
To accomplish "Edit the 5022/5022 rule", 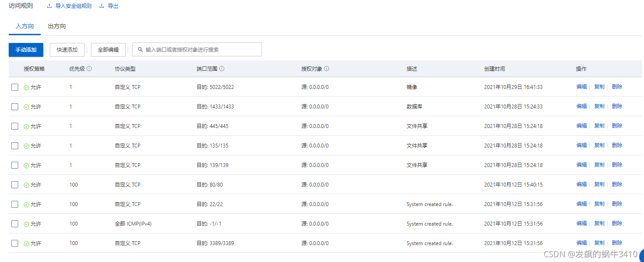I will (x=582, y=87).
